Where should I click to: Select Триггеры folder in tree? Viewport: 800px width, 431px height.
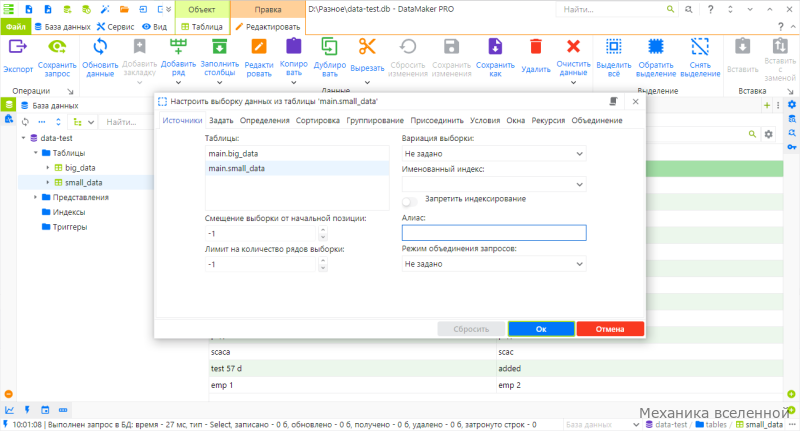pos(64,227)
